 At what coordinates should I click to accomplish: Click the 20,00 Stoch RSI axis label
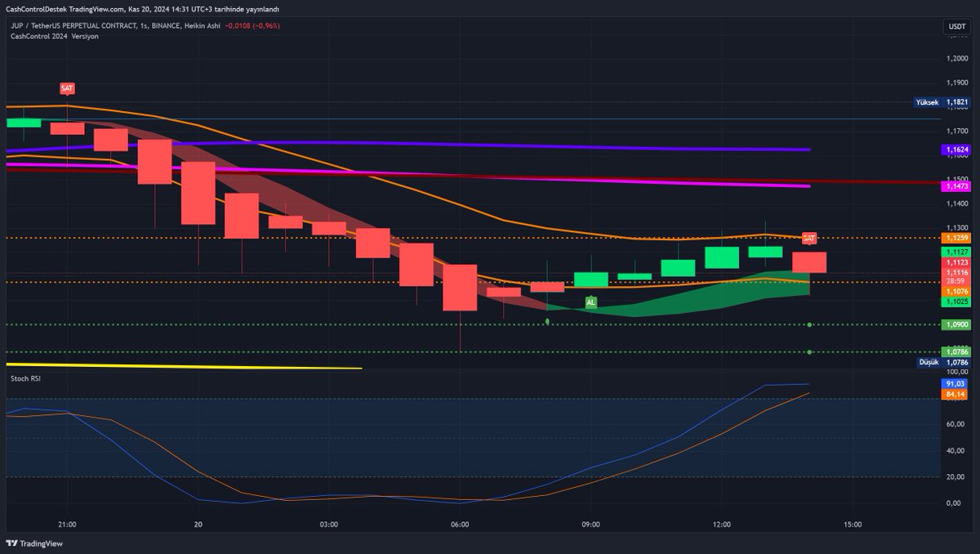click(957, 476)
